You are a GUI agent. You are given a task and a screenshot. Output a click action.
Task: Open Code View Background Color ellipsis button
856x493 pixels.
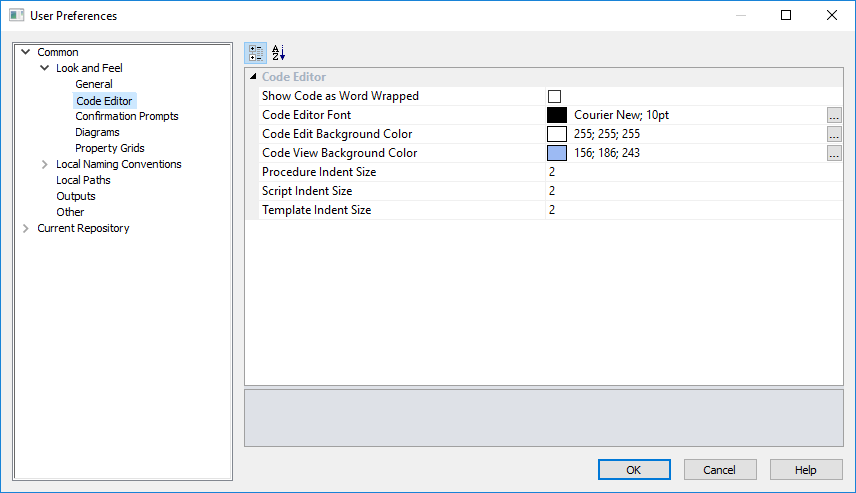[x=834, y=153]
